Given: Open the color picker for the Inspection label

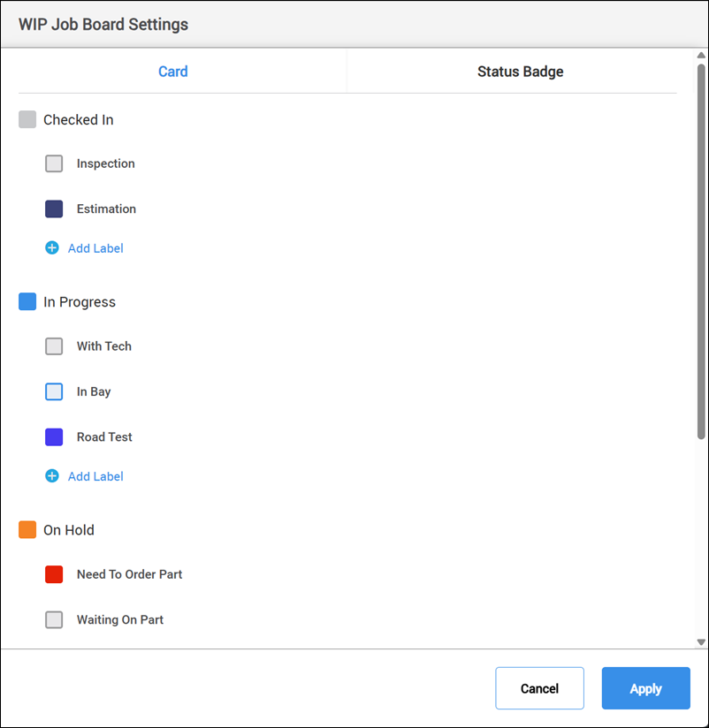Looking at the screenshot, I should click(54, 163).
